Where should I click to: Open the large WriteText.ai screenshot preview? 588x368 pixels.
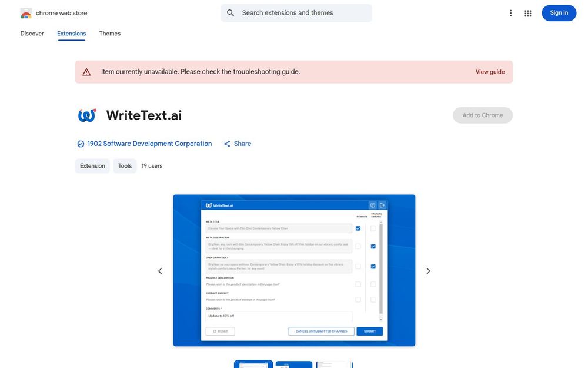(294, 270)
